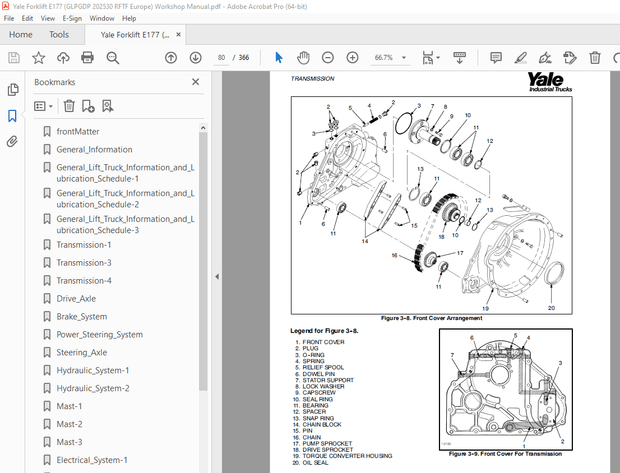Collapse the navigation pane arrow

pyautogui.click(x=217, y=276)
